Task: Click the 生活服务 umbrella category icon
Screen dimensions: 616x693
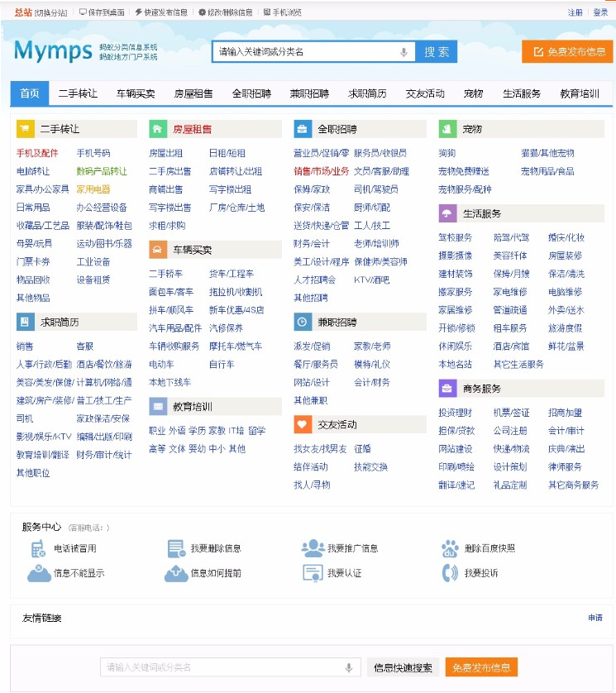Action: click(x=447, y=213)
